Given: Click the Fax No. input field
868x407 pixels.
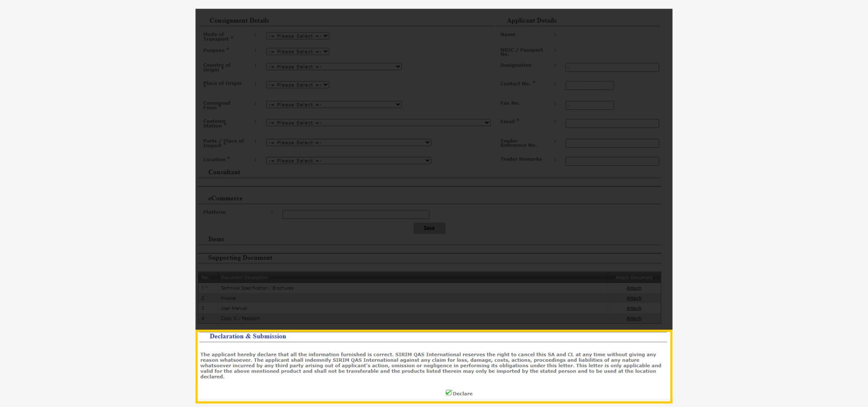Looking at the screenshot, I should [589, 105].
